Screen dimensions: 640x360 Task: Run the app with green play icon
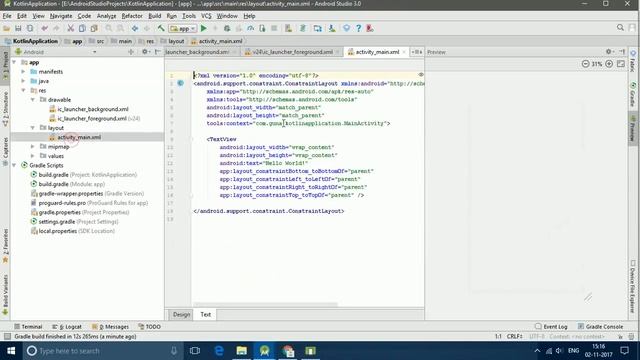coord(204,29)
